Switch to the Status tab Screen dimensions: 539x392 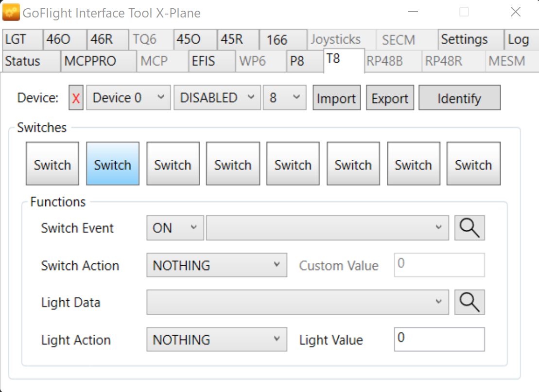tap(31, 61)
